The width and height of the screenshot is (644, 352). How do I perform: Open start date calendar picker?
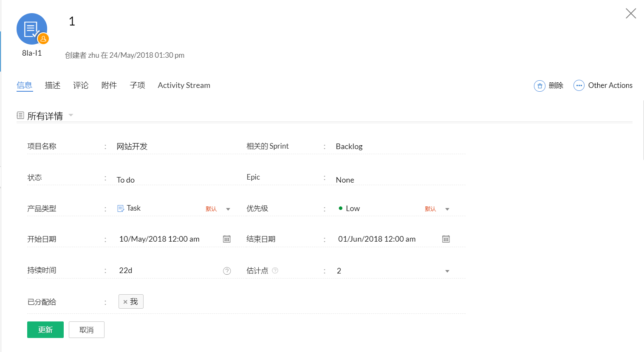(x=227, y=239)
